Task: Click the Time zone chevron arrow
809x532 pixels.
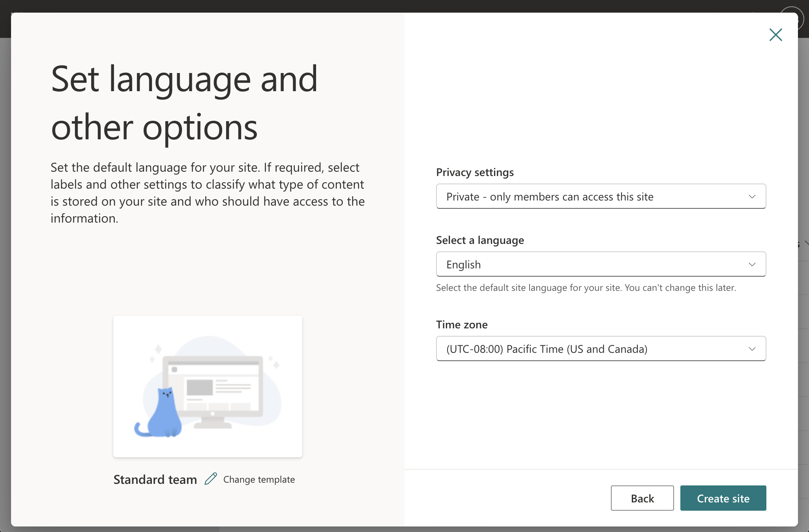Action: click(752, 349)
